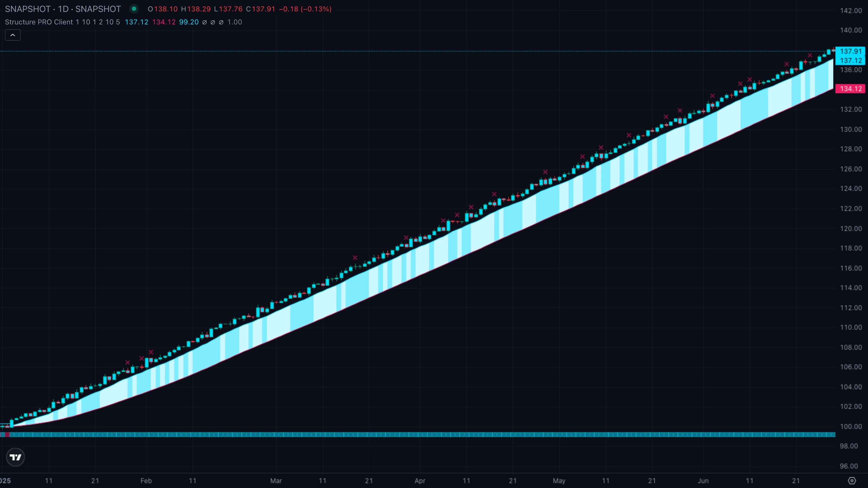Click the High value H138.29
The width and height of the screenshot is (868, 488).
[196, 9]
